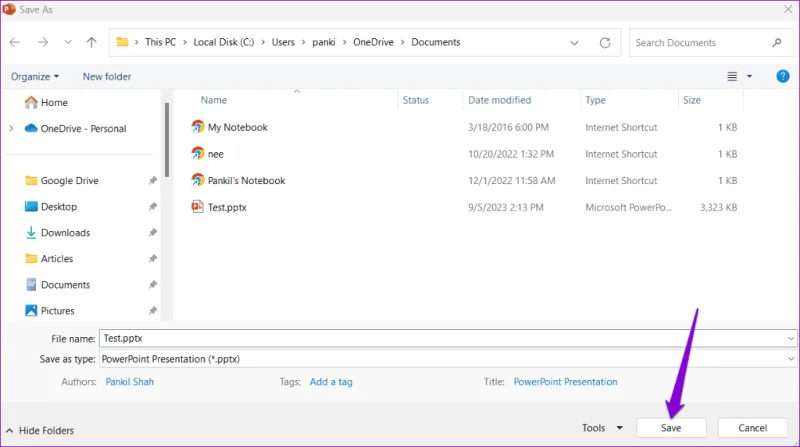The height and width of the screenshot is (447, 800).
Task: Click the icon of My Notebook
Action: (197, 127)
